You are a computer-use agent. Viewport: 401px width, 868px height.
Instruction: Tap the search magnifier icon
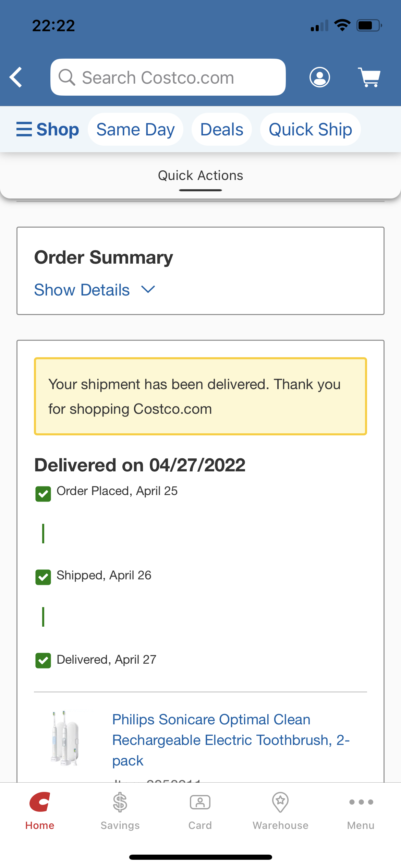tap(66, 77)
